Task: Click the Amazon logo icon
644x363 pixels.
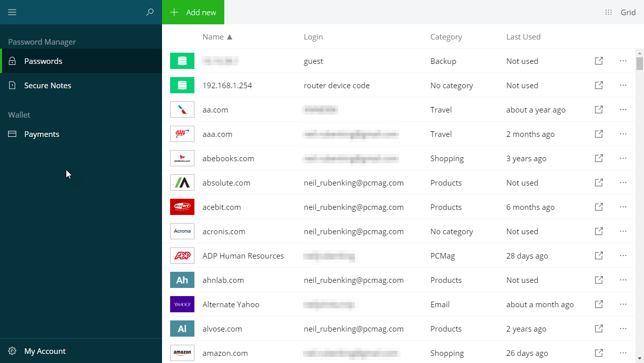Action: point(182,353)
